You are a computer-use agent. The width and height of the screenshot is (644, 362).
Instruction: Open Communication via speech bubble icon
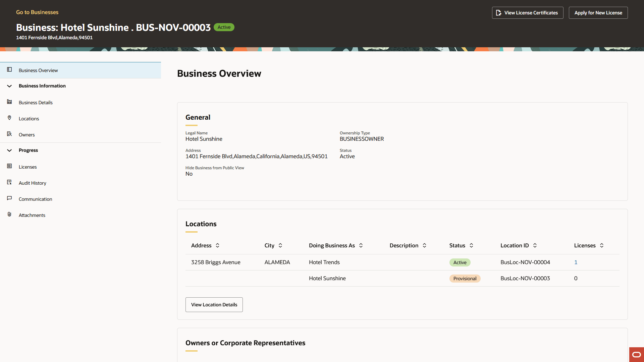(x=9, y=198)
